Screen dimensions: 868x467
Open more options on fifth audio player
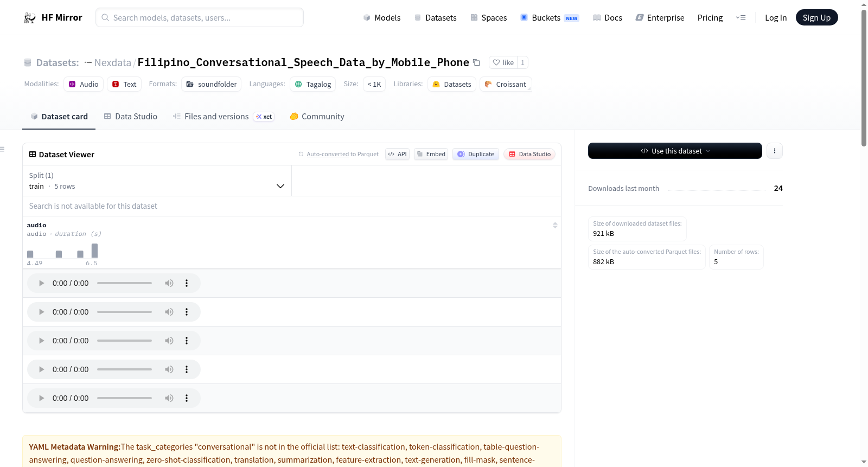187,398
